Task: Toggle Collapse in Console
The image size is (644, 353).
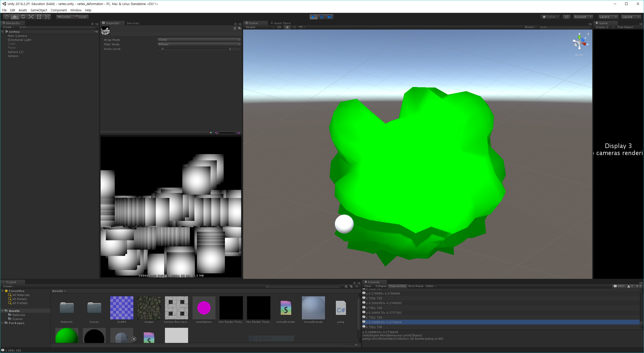Action: pos(381,286)
